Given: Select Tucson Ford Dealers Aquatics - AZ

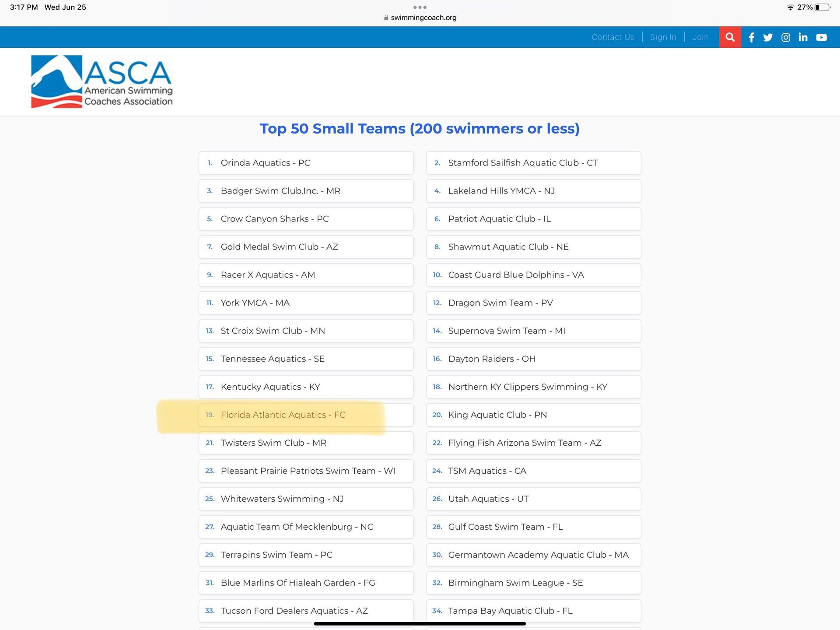Looking at the screenshot, I should (306, 611).
